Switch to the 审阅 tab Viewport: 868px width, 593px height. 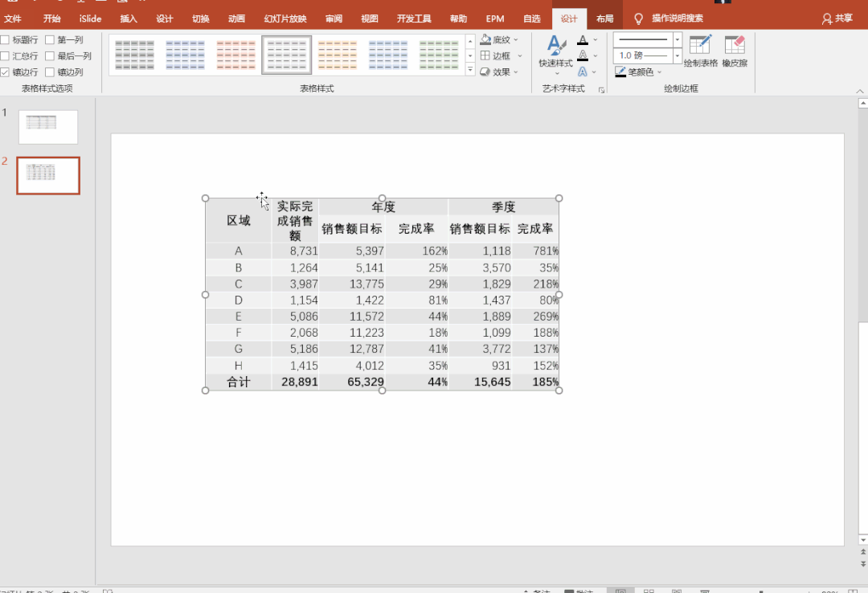point(334,18)
